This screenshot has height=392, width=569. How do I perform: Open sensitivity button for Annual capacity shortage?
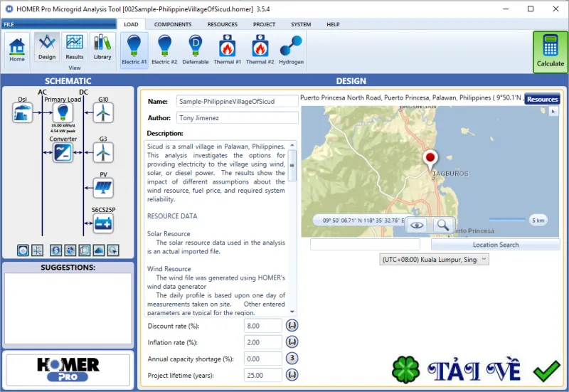tap(292, 359)
